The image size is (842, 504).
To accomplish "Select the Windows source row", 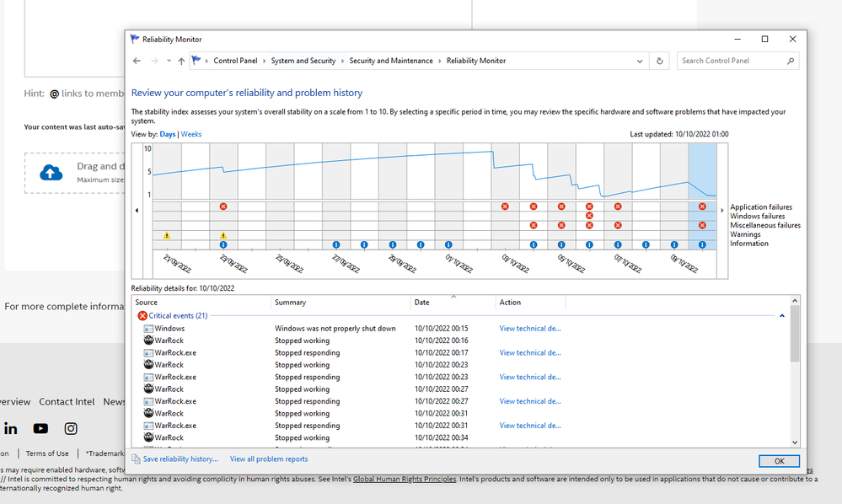I will point(461,329).
